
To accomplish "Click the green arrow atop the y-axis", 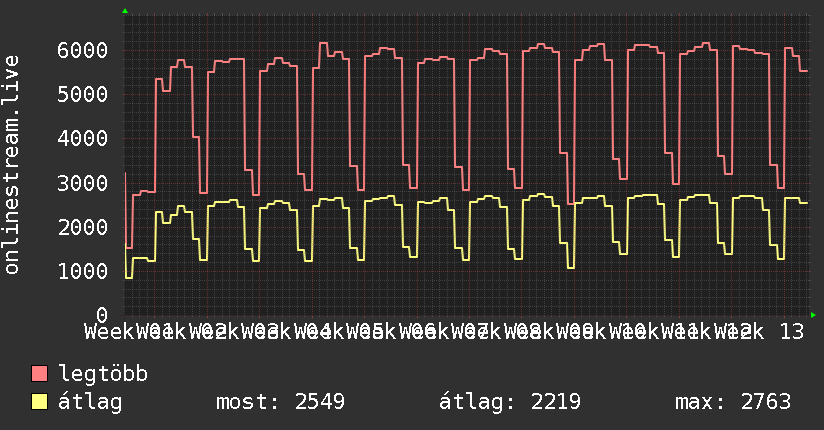I will click(x=125, y=11).
